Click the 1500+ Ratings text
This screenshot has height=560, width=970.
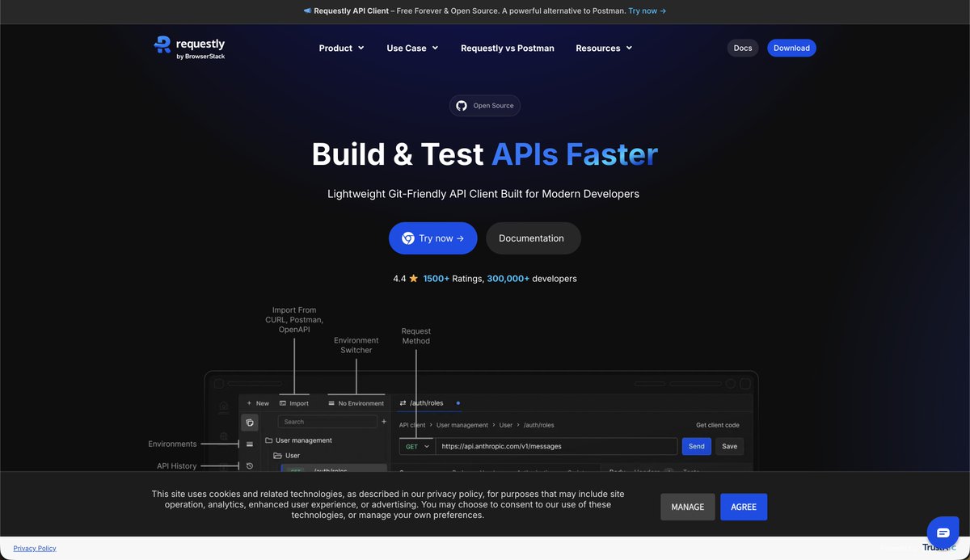453,279
